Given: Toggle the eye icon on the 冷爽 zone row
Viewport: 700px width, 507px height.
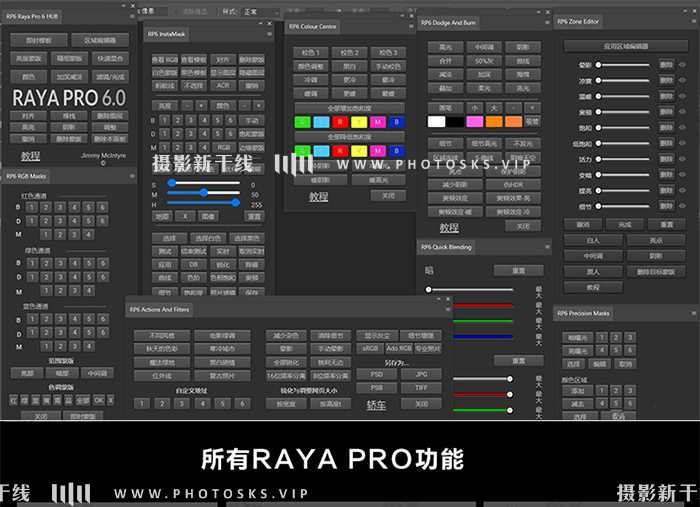Looking at the screenshot, I should [x=682, y=80].
